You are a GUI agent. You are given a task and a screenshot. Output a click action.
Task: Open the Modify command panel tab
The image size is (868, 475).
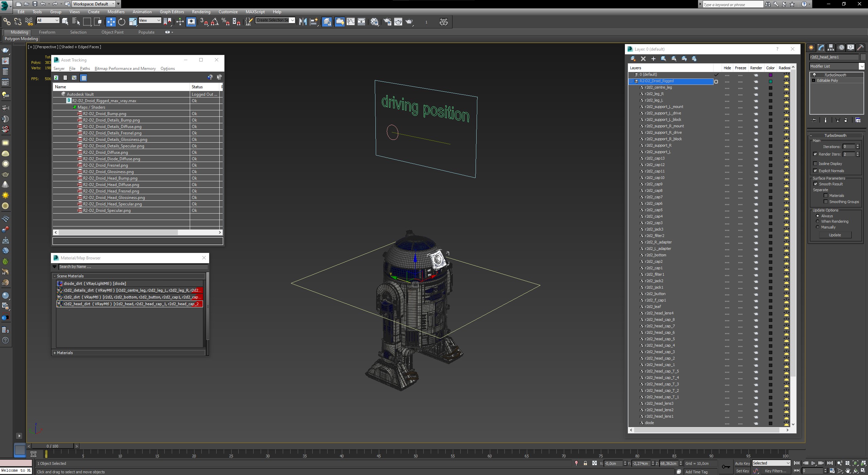pyautogui.click(x=821, y=48)
